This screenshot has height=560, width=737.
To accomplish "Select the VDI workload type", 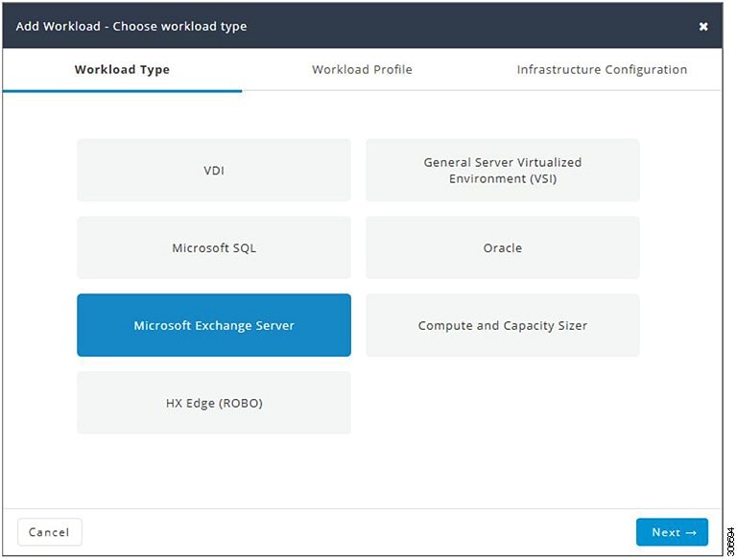I will pyautogui.click(x=214, y=170).
